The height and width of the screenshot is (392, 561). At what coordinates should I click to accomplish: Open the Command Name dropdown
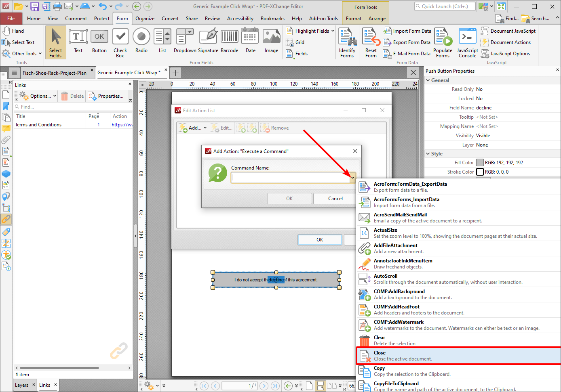point(352,177)
